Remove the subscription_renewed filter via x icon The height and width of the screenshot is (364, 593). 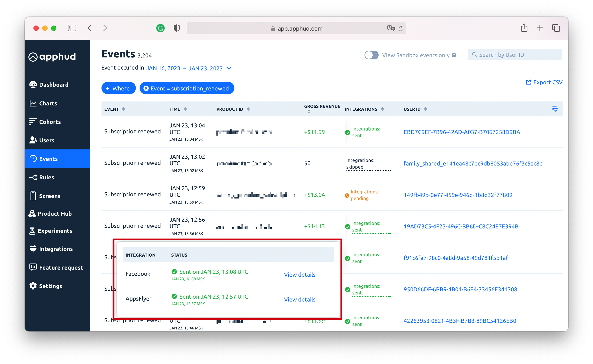(146, 88)
